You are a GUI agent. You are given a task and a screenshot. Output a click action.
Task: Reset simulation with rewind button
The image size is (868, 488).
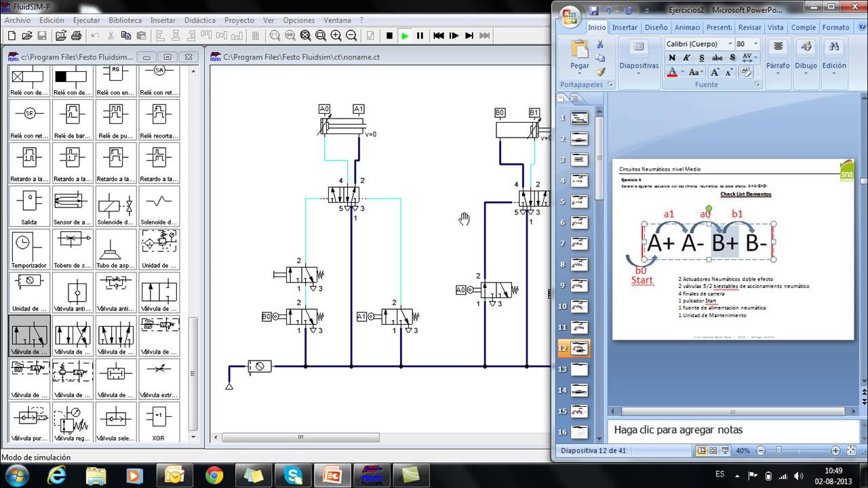pos(439,36)
